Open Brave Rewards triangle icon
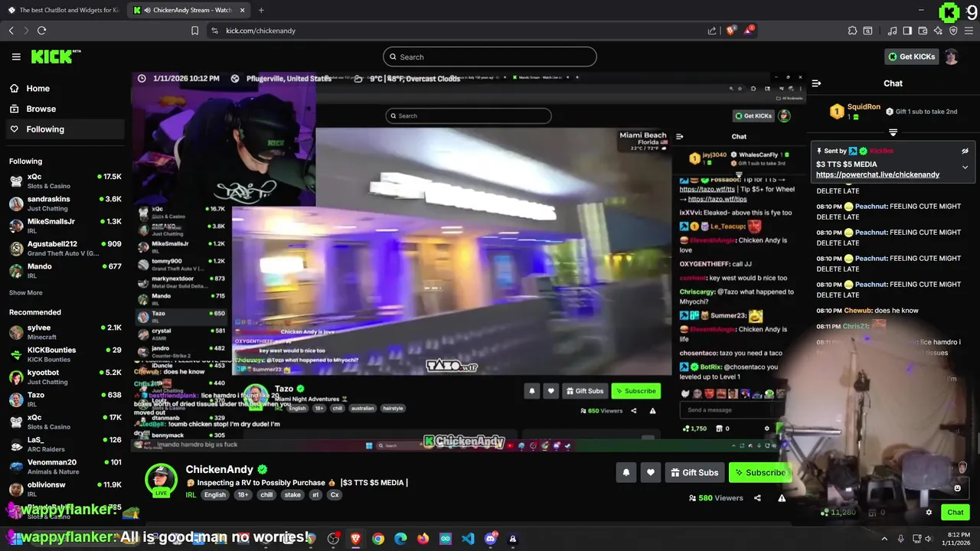 click(x=749, y=31)
